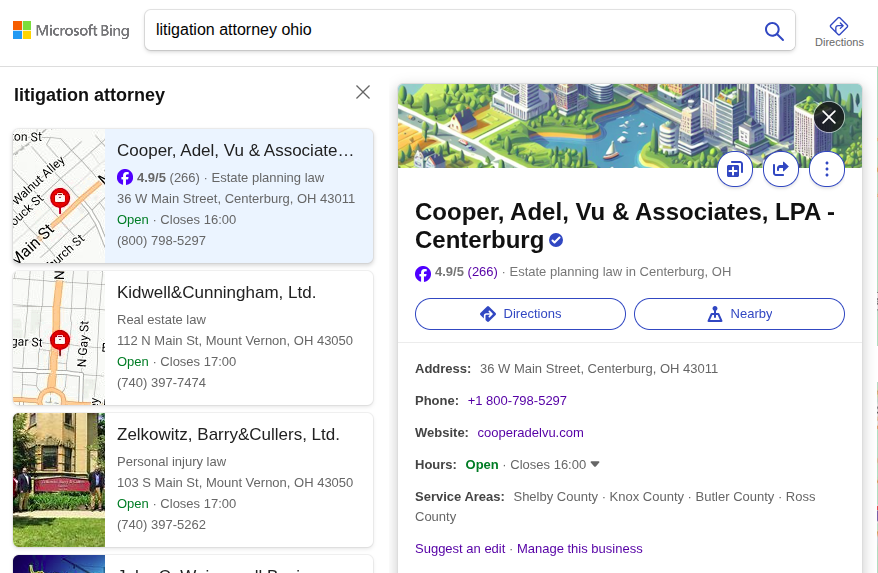Click the Butler County service area

pyautogui.click(x=734, y=497)
